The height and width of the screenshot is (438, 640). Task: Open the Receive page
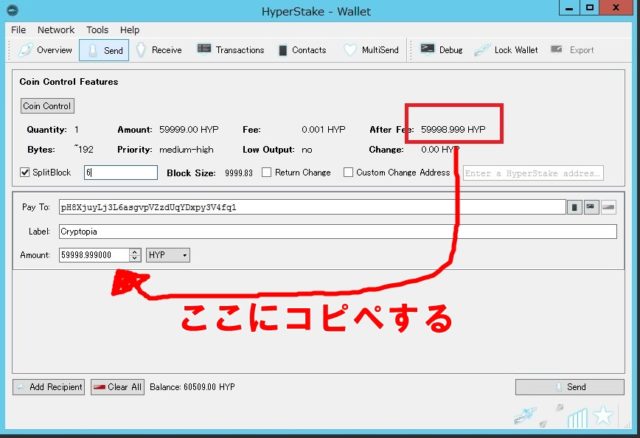click(x=159, y=50)
